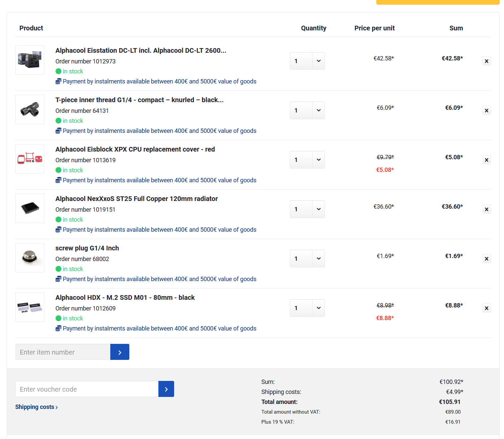
Task: Open Eisstation DC-LT product thumbnail
Action: [30, 60]
